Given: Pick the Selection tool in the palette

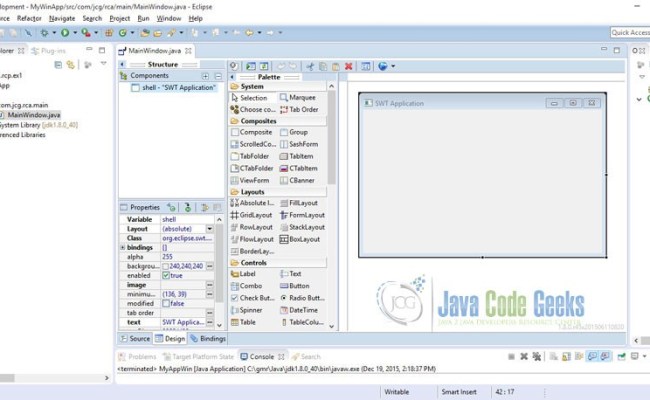Looking at the screenshot, I should [x=249, y=98].
